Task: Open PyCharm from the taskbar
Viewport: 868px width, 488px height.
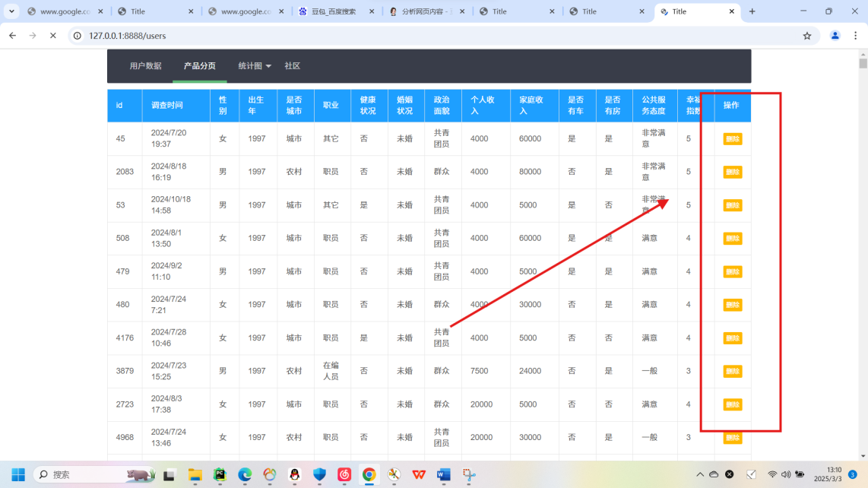Action: click(220, 475)
